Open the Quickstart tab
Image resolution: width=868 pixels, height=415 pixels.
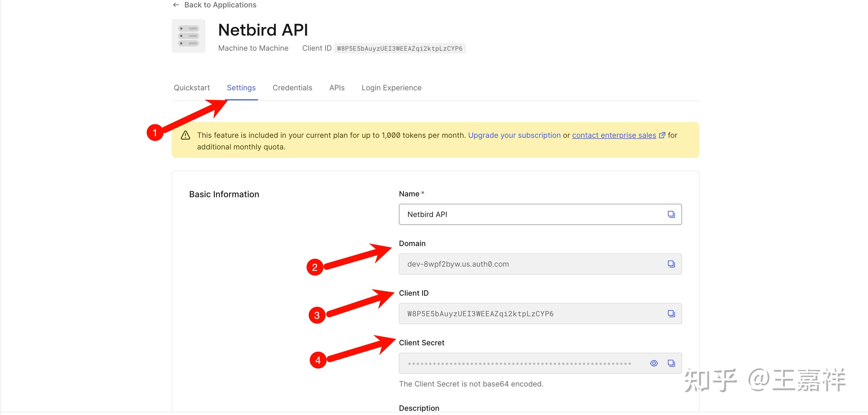point(192,88)
